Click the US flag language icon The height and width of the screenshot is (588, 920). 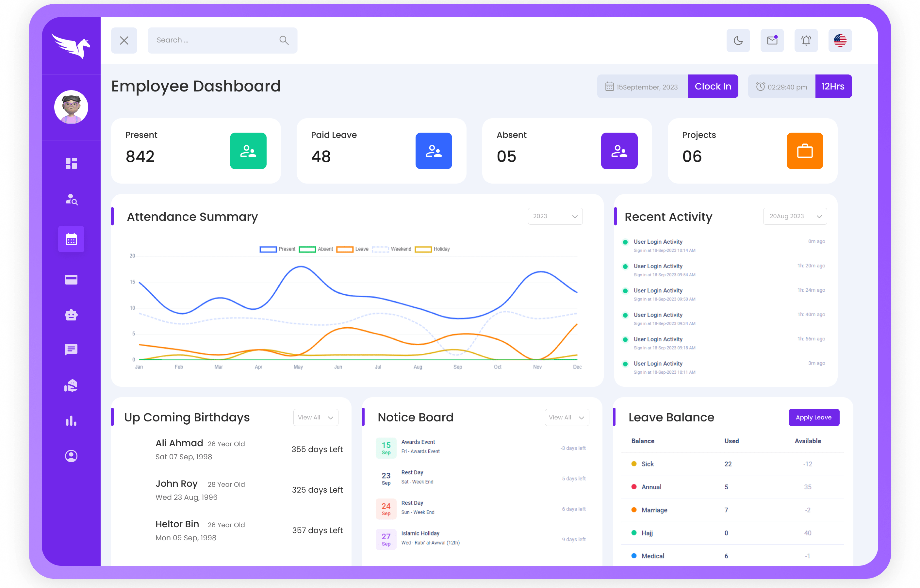(x=840, y=41)
